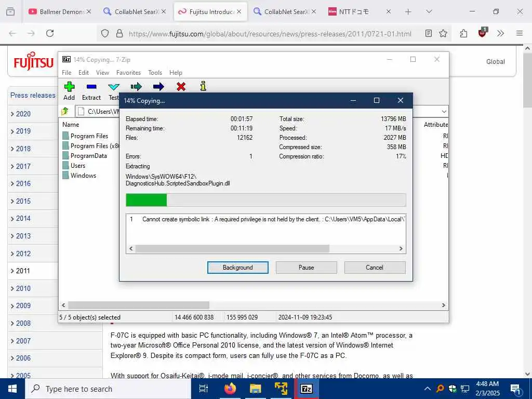
Task: Open Firefox application hamburger menu
Action: point(520,33)
